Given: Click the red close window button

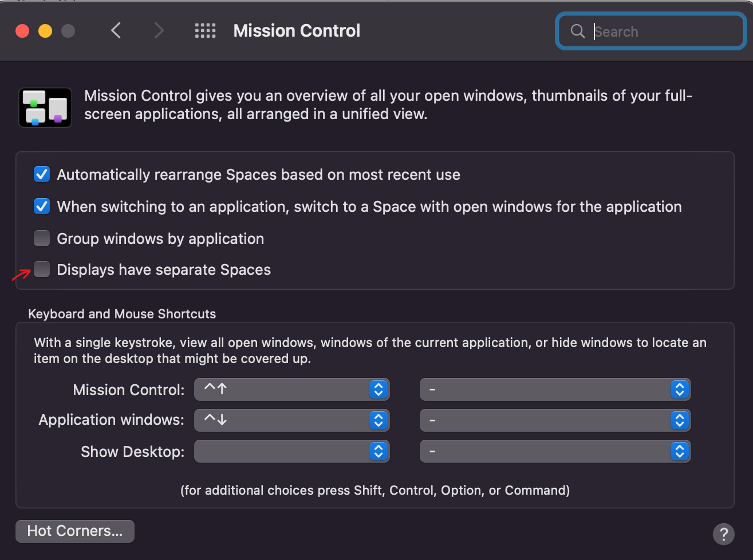Looking at the screenshot, I should 22,31.
